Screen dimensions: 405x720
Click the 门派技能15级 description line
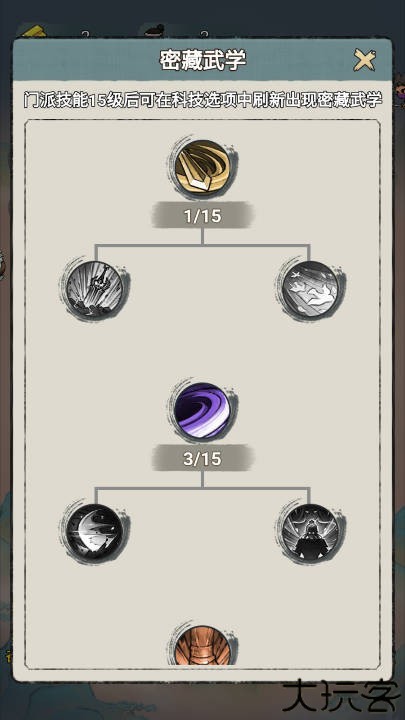coord(202,101)
